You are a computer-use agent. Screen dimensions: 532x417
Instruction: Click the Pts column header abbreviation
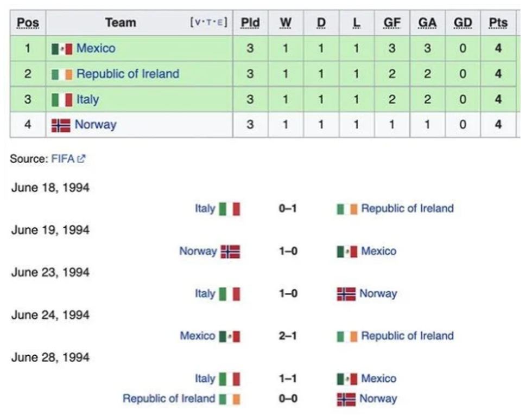click(498, 23)
